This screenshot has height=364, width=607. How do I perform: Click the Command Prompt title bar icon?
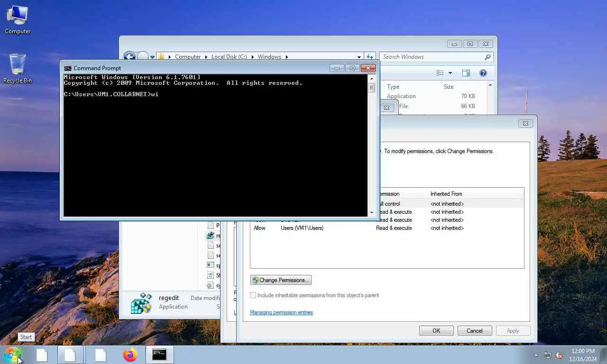[x=68, y=68]
